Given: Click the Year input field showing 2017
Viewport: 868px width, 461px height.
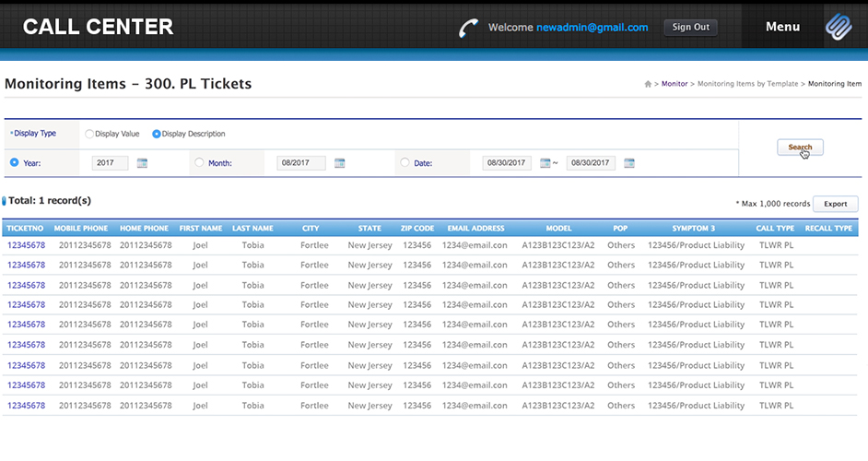Looking at the screenshot, I should 110,163.
